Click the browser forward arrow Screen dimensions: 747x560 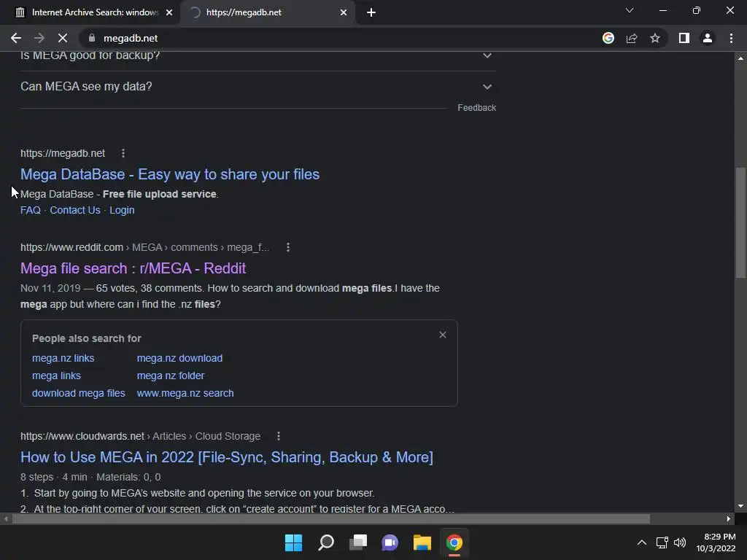point(39,38)
